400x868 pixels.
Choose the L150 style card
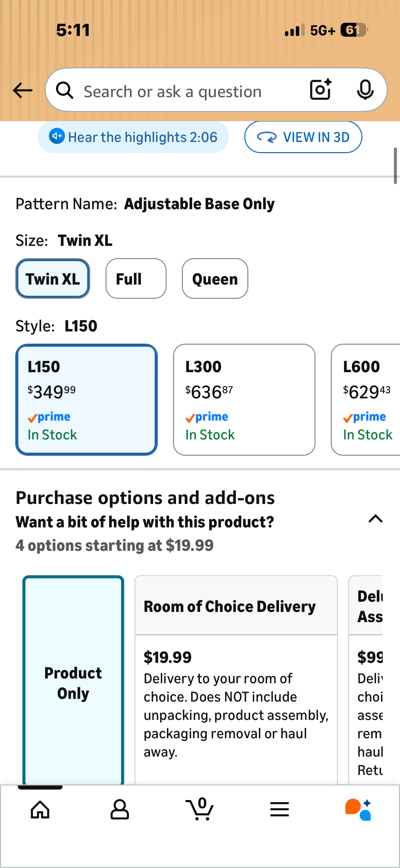(x=87, y=399)
